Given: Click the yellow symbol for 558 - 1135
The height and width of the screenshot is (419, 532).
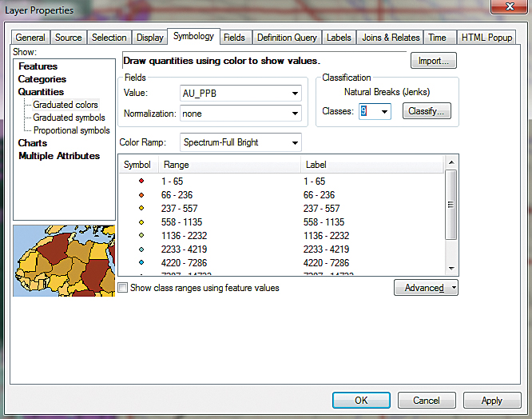Looking at the screenshot, I should point(141,222).
